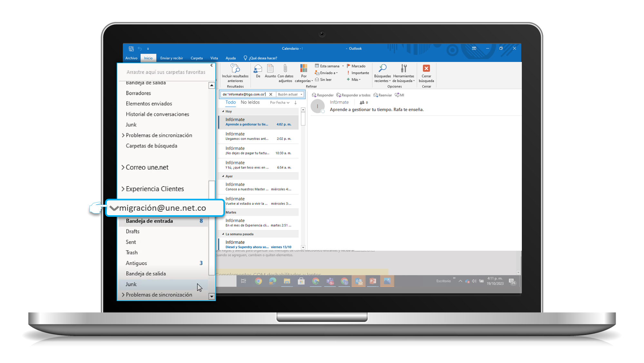Open Microsoft Store from taskbar
This screenshot has width=644, height=363.
pos(301,281)
